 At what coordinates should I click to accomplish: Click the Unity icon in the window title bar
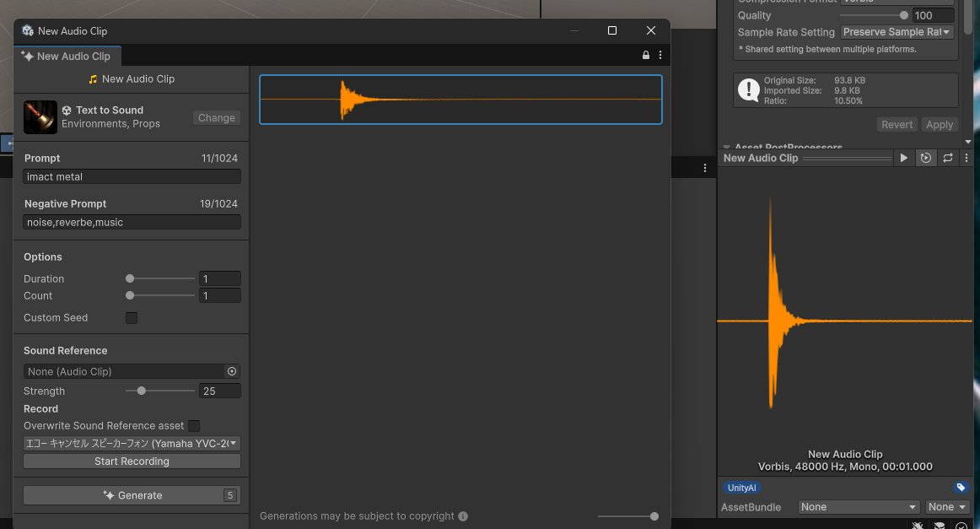click(28, 30)
